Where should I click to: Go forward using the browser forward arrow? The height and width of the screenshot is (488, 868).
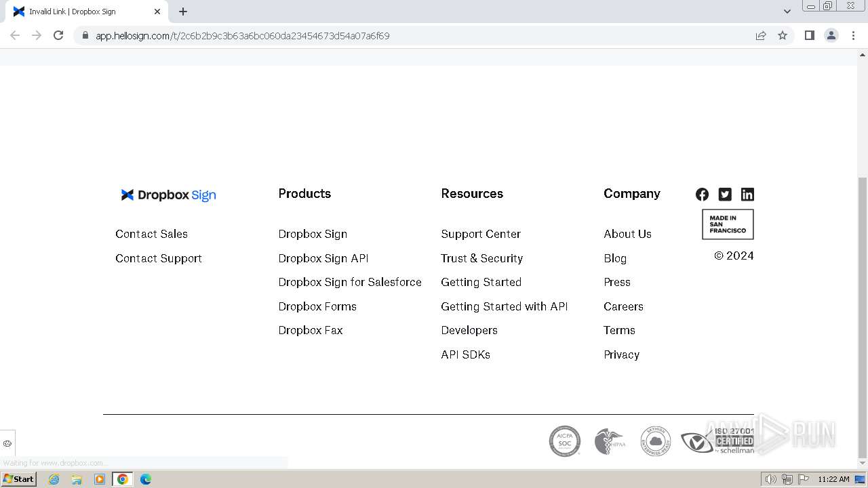click(x=37, y=35)
